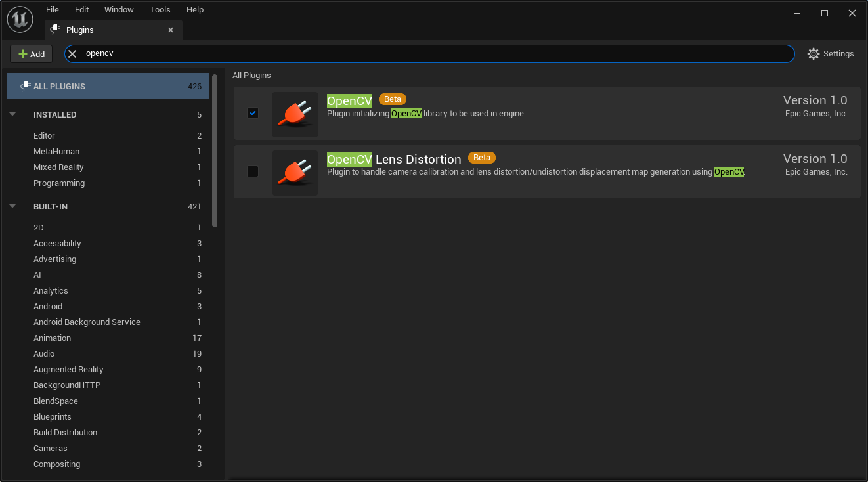
Task: Click the All Plugins category icon
Action: point(26,86)
